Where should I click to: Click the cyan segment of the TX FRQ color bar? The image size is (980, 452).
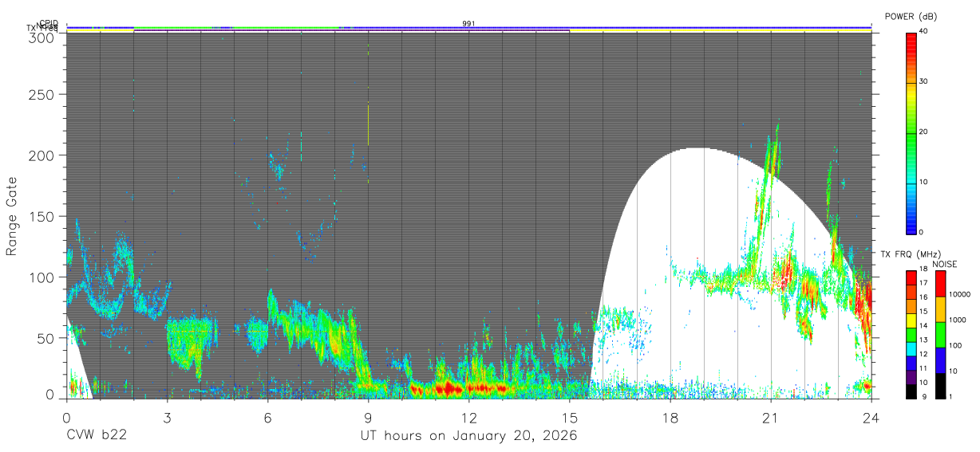pyautogui.click(x=911, y=349)
